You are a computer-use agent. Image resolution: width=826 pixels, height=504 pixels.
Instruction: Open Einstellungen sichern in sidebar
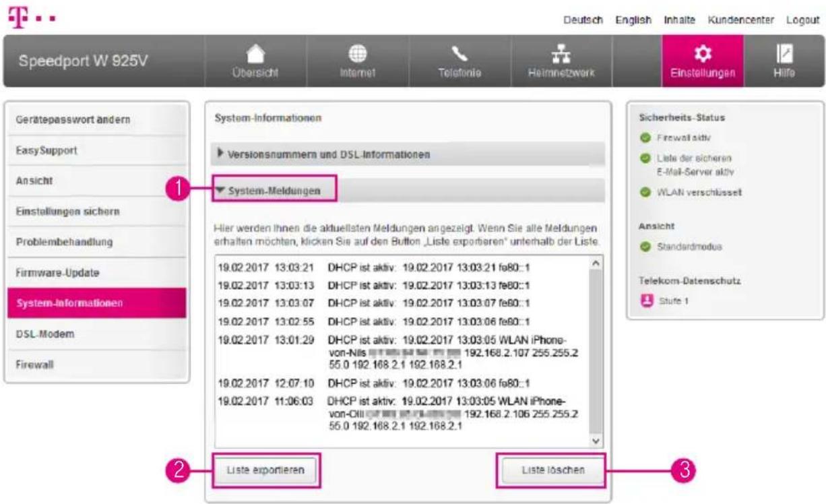[96, 212]
